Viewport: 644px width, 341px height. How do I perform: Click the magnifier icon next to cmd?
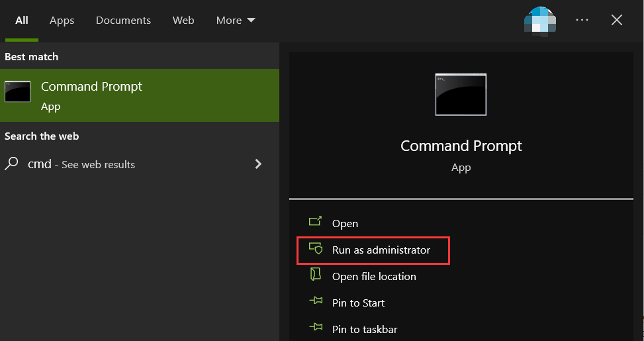coord(11,164)
